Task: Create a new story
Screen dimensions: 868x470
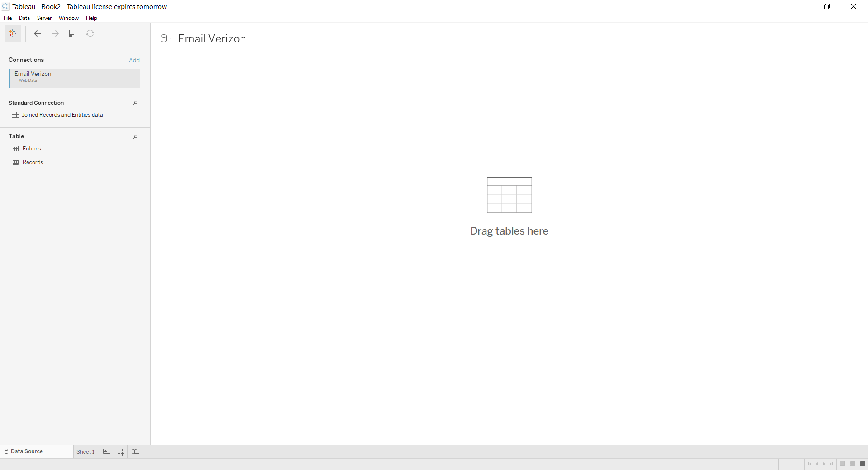Action: (135, 452)
